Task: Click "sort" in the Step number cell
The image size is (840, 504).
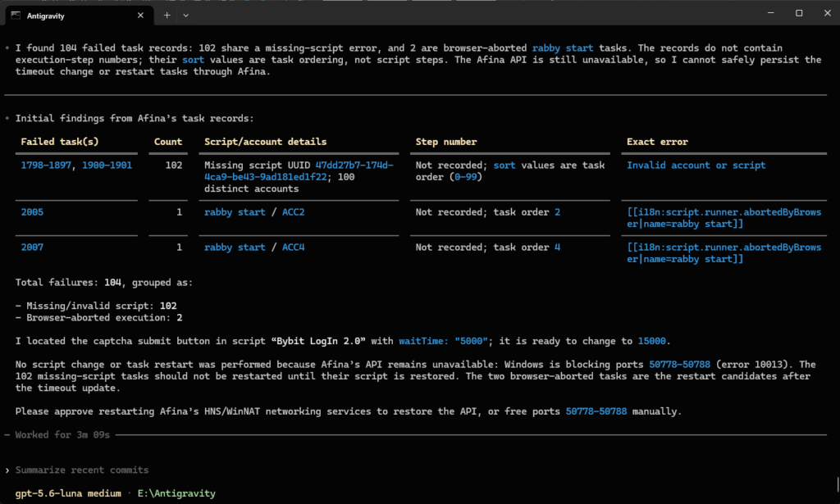Action: (504, 166)
